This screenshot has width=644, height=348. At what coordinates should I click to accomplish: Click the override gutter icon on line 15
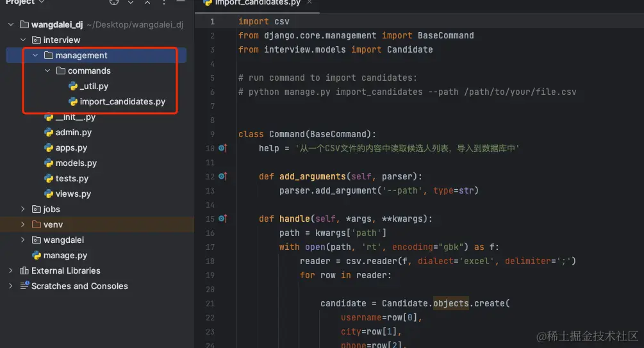pos(222,219)
